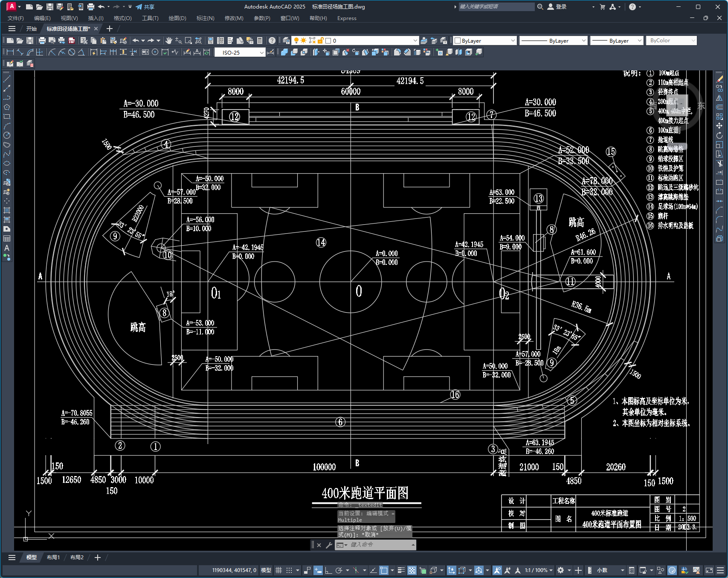728x578 pixels.
Task: Click the 登录 sign-in button
Action: (557, 7)
